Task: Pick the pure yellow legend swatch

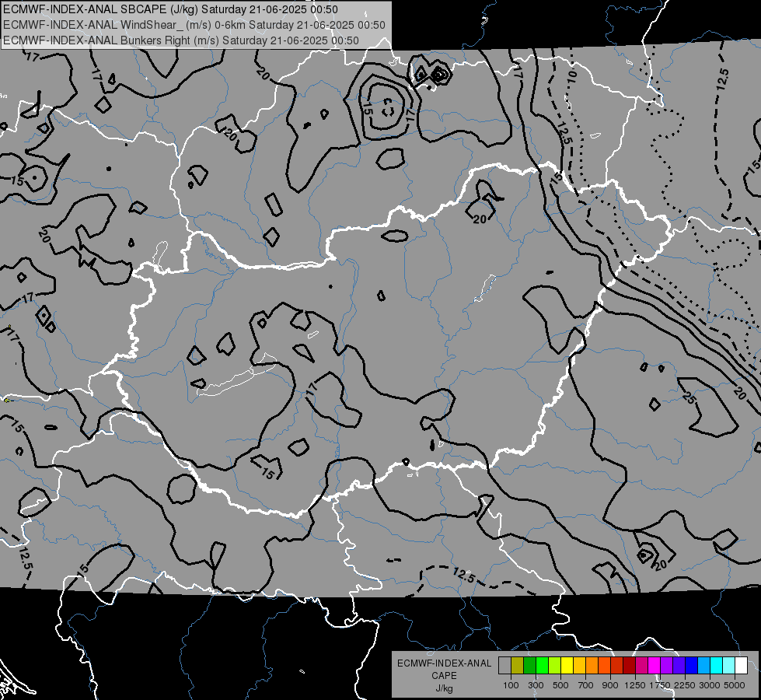Action: 567,665
